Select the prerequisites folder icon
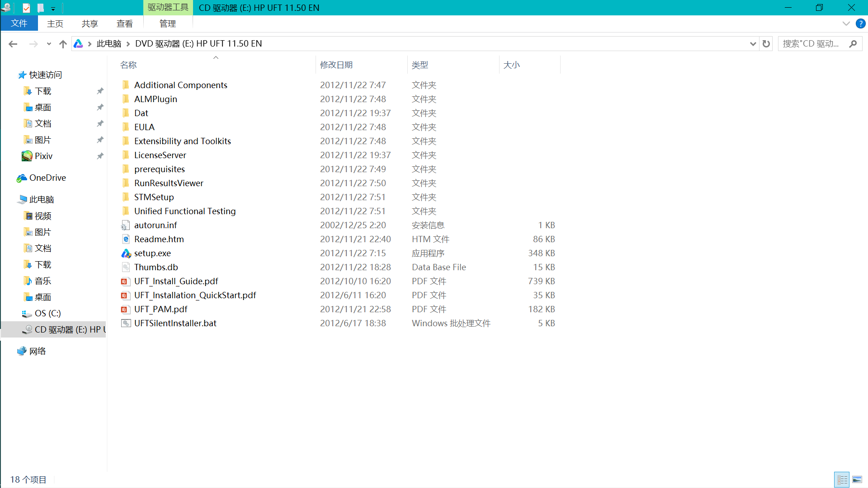This screenshot has width=868, height=488. click(126, 169)
